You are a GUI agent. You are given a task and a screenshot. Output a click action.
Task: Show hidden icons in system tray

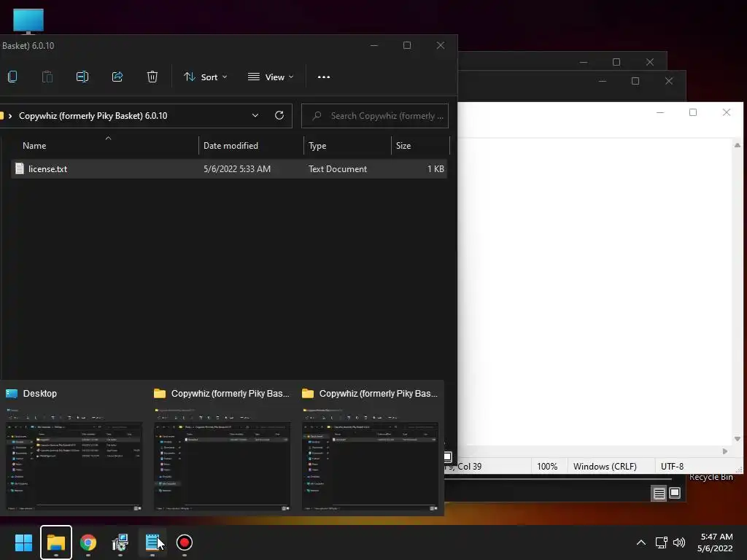point(641,542)
